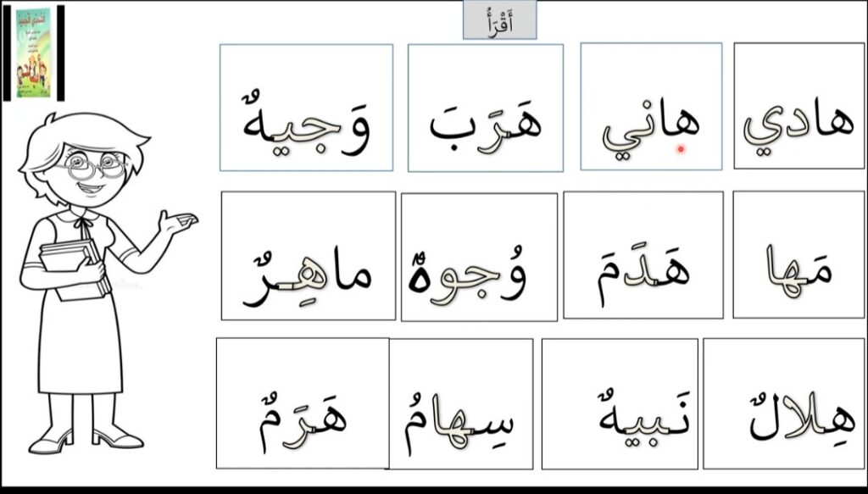Open the colorful book cover thumbnail
868x494 pixels.
(33, 53)
